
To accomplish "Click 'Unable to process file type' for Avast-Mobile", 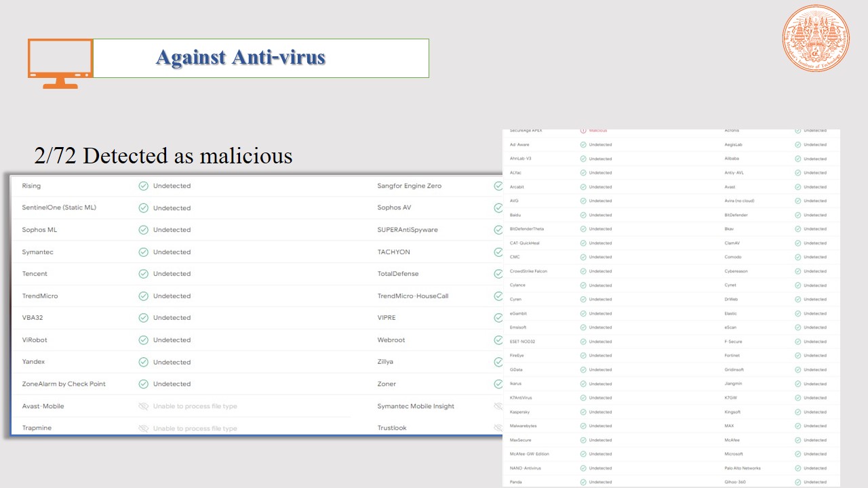I will 195,406.
